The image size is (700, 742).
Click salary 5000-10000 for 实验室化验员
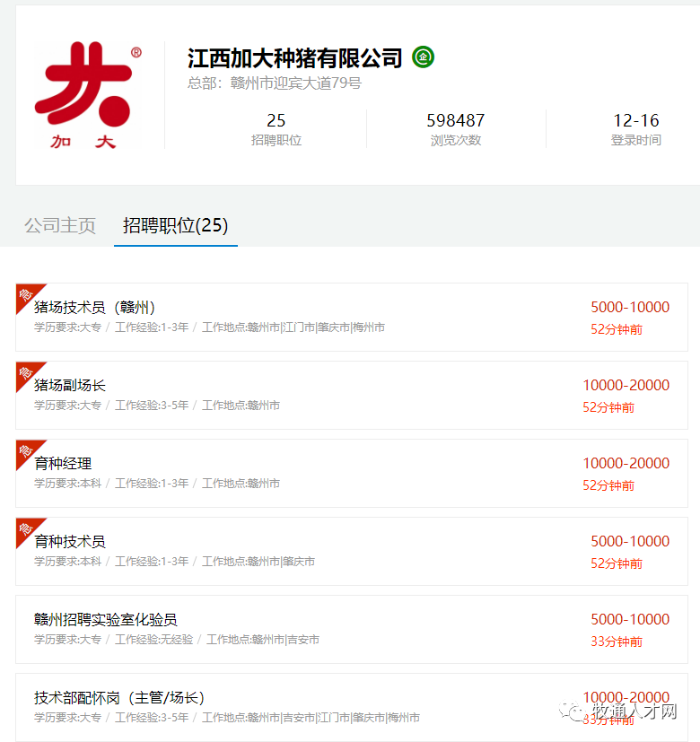[630, 619]
